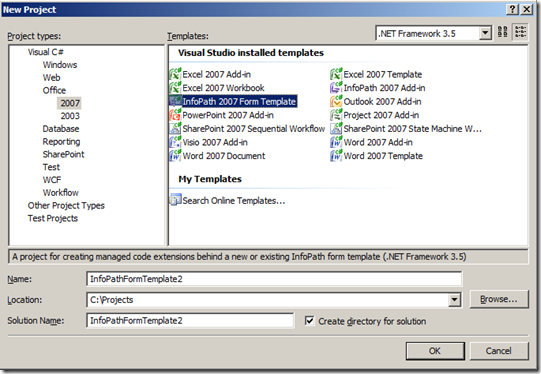
Task: Select Test under Visual C#
Action: (x=51, y=167)
